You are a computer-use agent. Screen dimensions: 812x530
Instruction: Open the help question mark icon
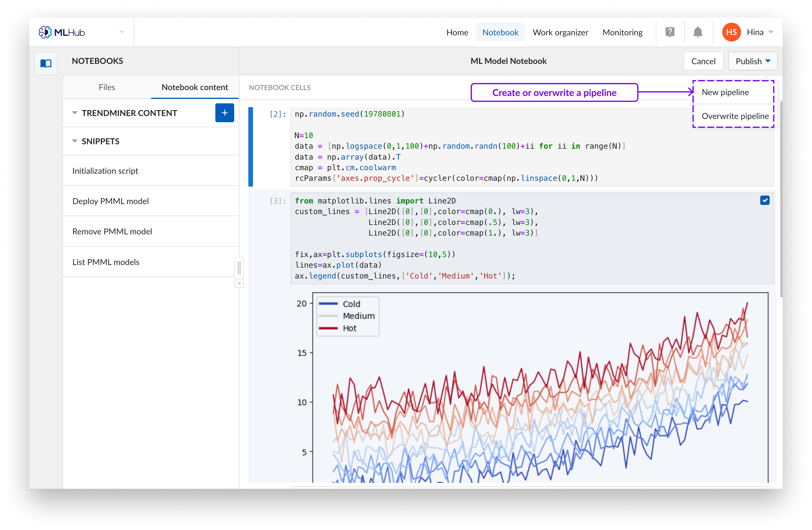(670, 32)
